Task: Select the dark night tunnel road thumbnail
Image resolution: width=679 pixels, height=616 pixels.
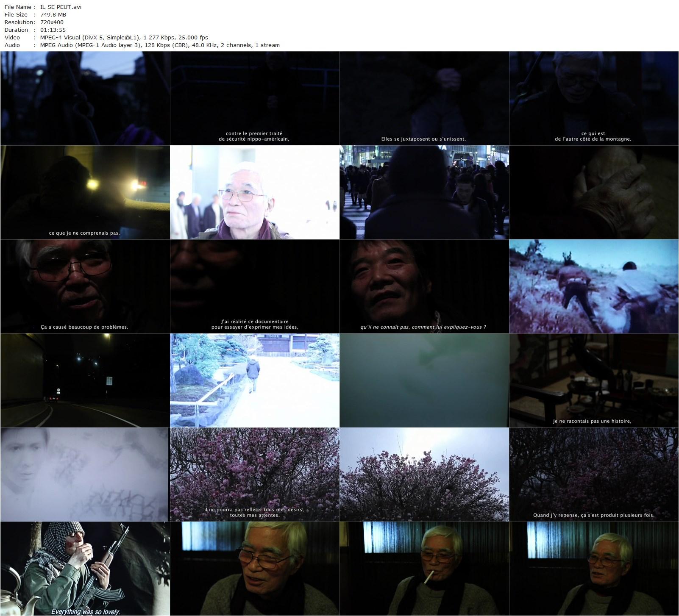Action: tap(85, 380)
